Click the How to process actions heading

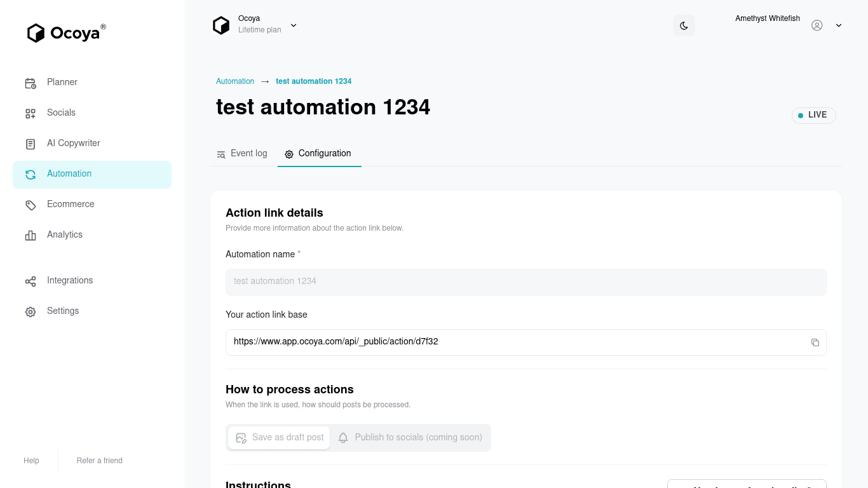(290, 390)
